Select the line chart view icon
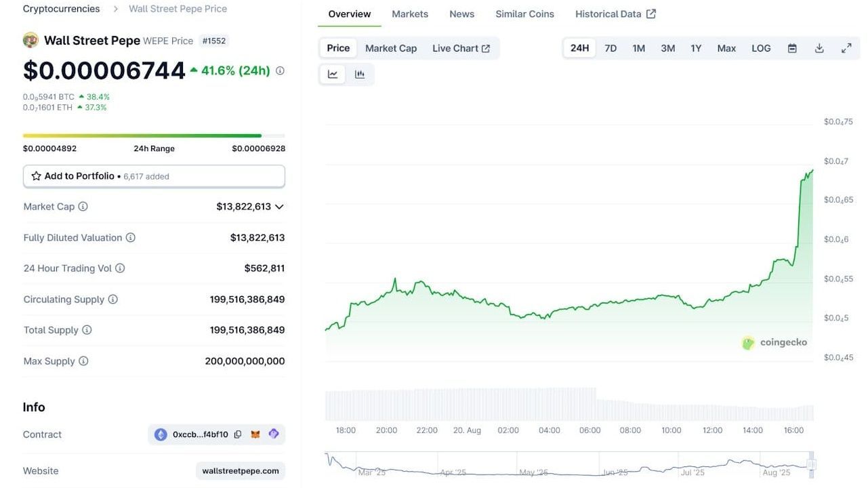Image resolution: width=868 pixels, height=488 pixels. (x=332, y=74)
